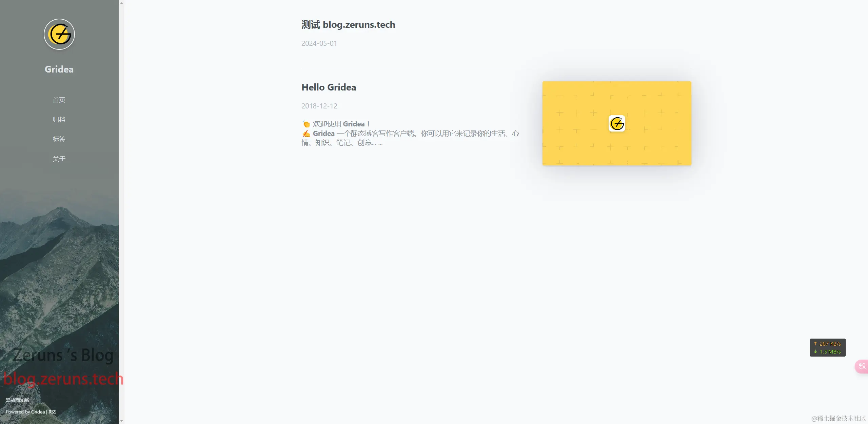Click the sidebar scrollbar up arrow
868x424 pixels.
click(x=121, y=3)
